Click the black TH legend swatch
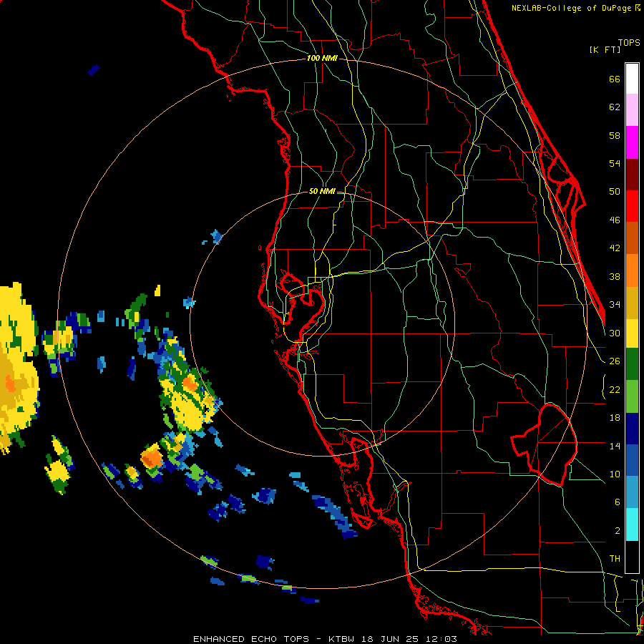 [632, 557]
